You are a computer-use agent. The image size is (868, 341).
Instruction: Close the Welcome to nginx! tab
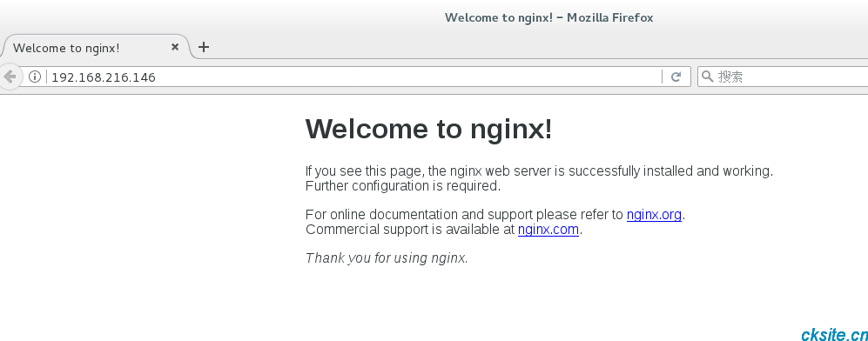(x=175, y=47)
